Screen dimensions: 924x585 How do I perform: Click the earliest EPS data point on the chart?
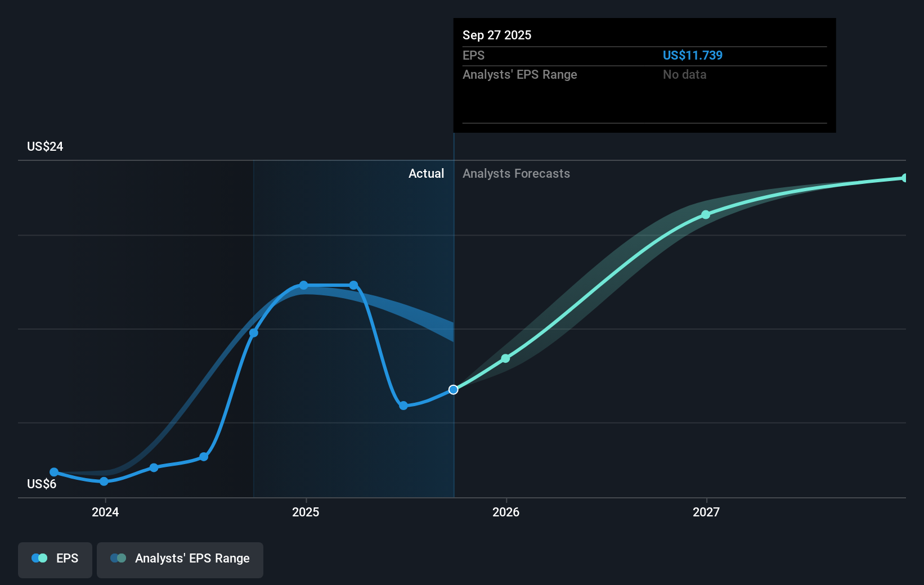coord(53,472)
